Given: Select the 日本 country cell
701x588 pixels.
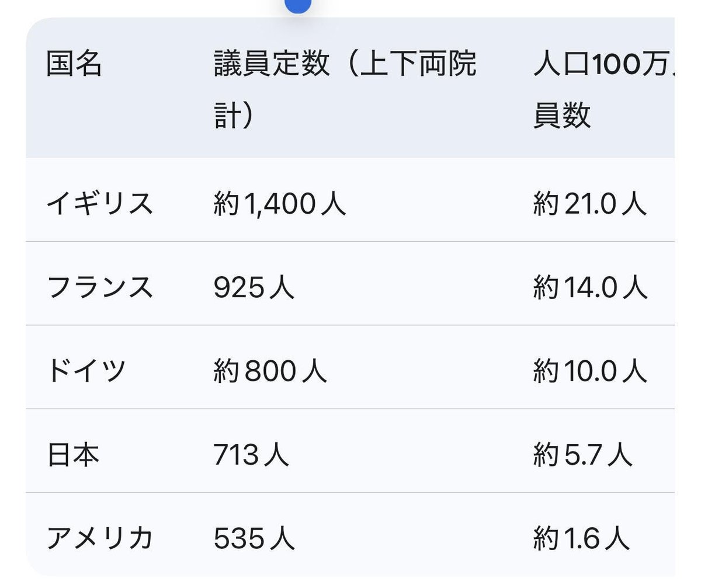Looking at the screenshot, I should (73, 454).
